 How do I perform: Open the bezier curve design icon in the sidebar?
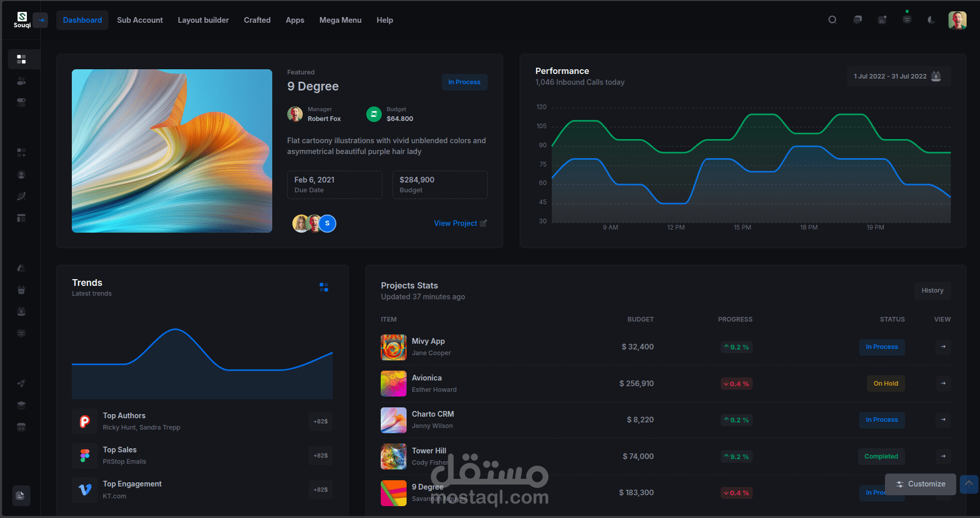[21, 196]
